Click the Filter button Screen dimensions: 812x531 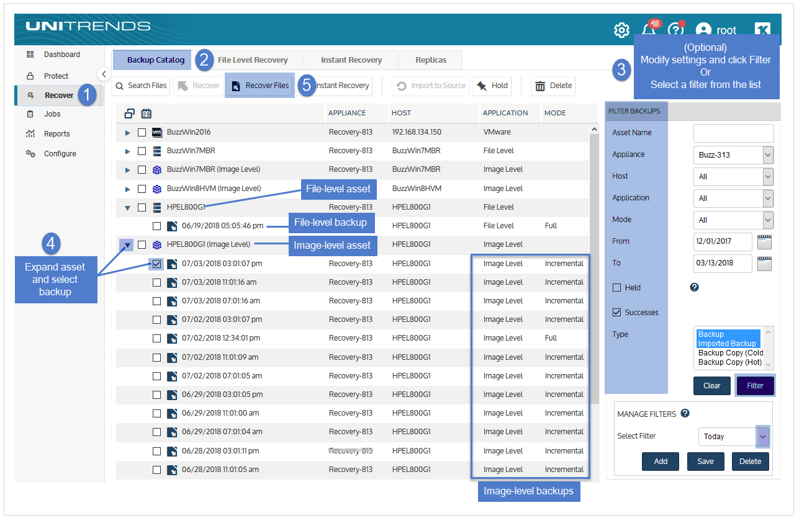point(755,385)
